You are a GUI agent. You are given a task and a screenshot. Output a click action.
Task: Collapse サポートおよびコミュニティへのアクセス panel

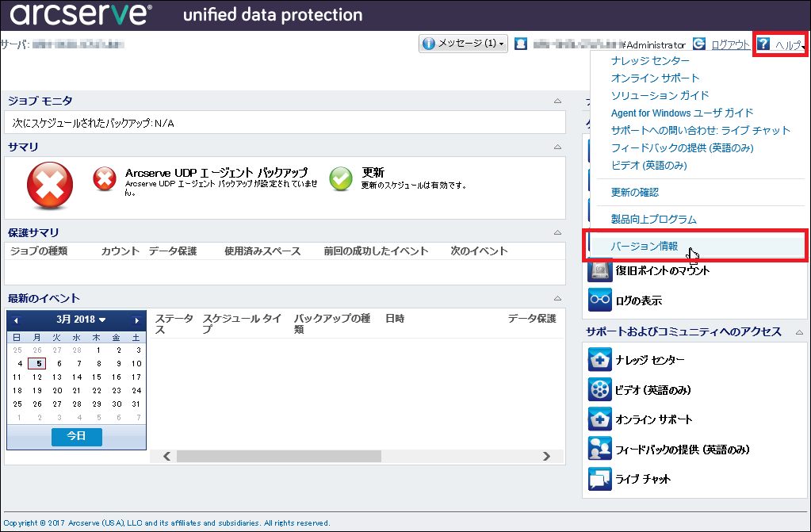pos(799,332)
